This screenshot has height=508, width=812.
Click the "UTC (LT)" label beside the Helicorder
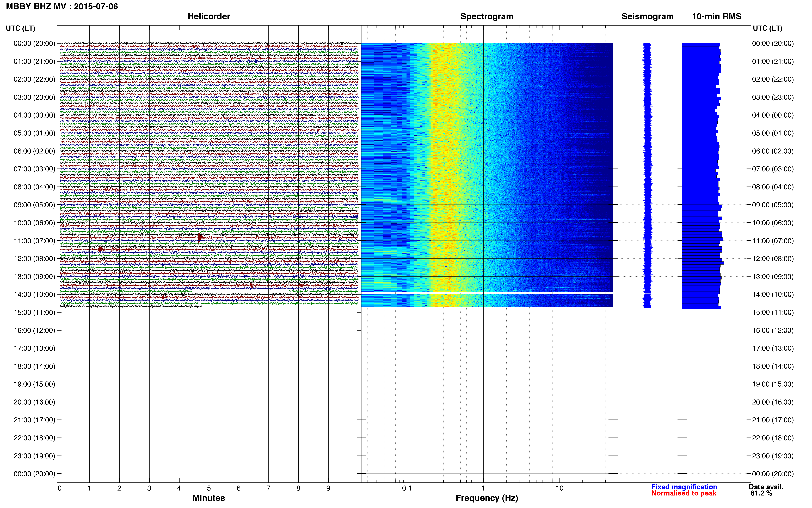[21, 28]
